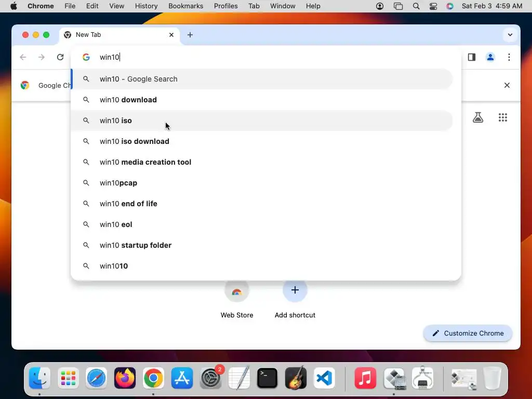Open the Trash in the dock
The image size is (532, 399).
(492, 378)
